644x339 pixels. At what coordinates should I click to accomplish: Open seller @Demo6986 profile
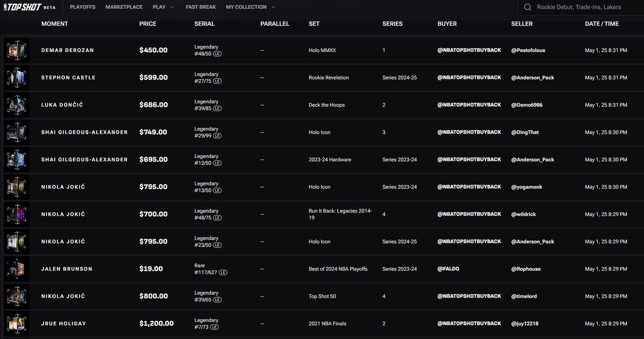point(527,105)
